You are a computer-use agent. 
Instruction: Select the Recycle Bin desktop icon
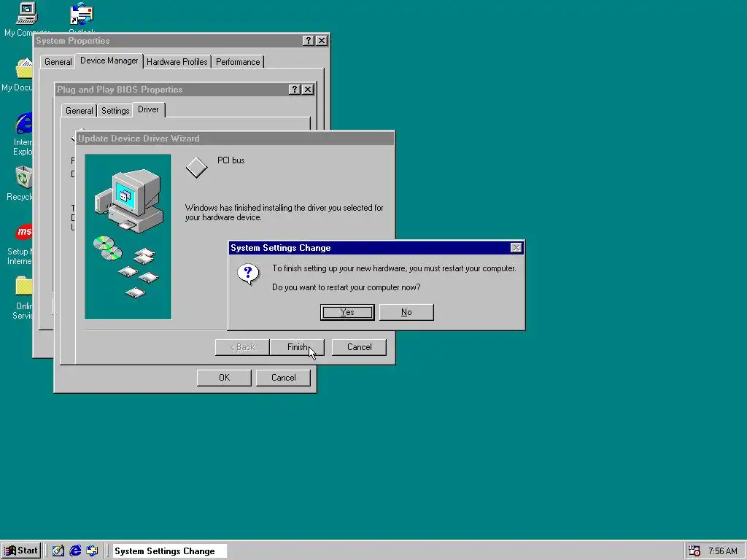click(x=20, y=183)
